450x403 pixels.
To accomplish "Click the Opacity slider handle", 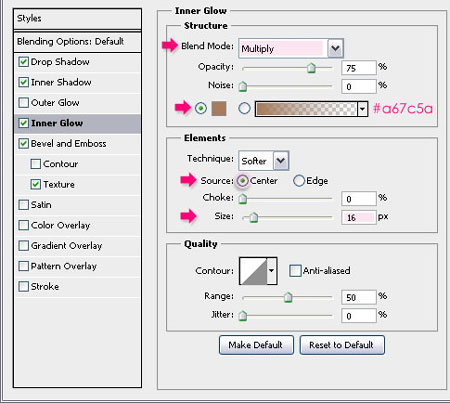I will pos(311,68).
